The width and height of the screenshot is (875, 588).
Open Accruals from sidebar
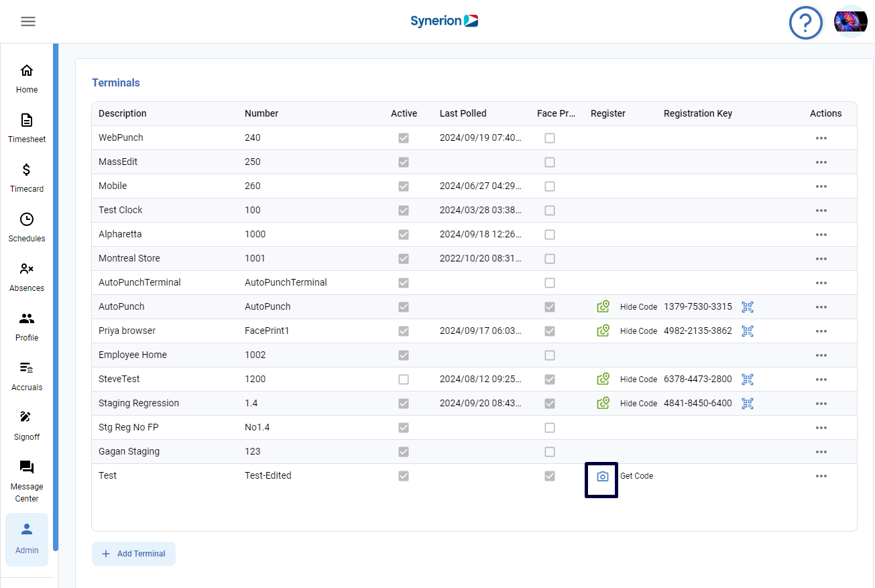(x=27, y=376)
